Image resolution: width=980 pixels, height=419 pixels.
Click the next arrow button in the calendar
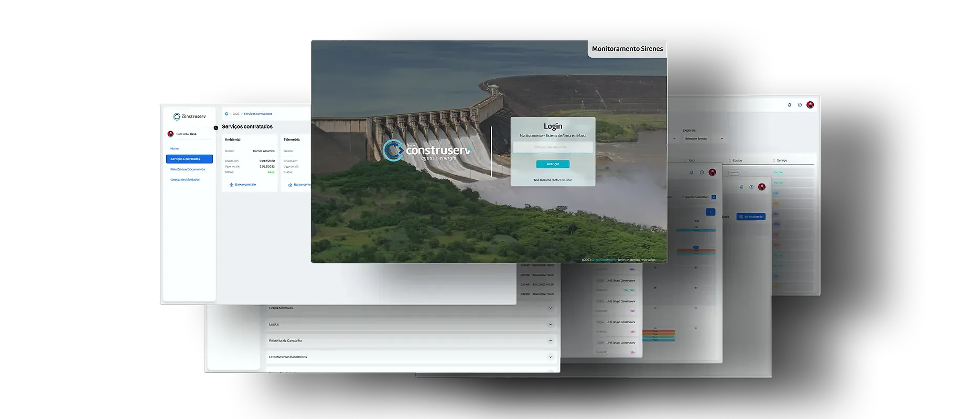click(x=710, y=212)
